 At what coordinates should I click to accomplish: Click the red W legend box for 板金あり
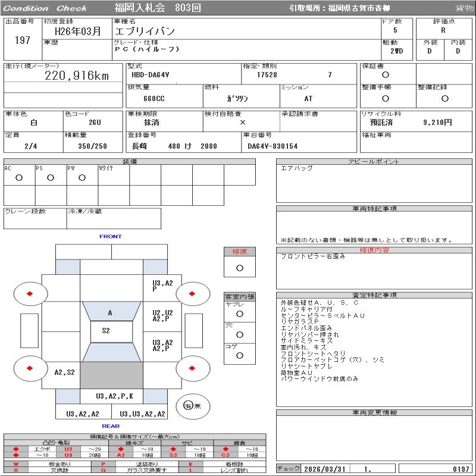16,464
